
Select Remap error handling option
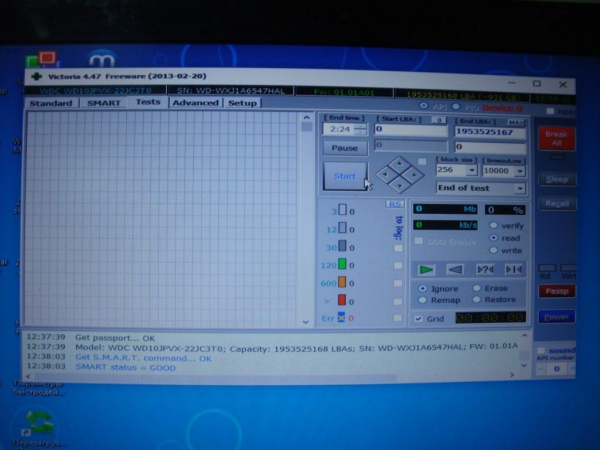tap(422, 300)
